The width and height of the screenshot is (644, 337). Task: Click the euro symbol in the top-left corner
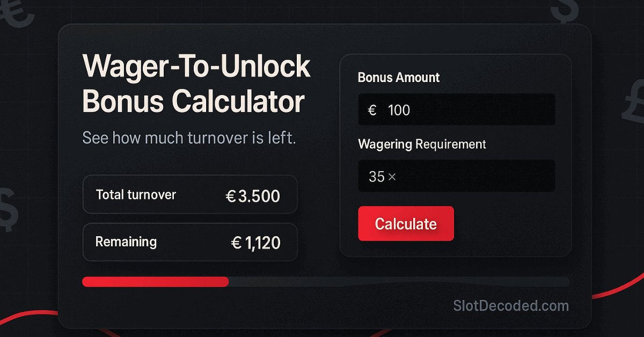click(15, 12)
